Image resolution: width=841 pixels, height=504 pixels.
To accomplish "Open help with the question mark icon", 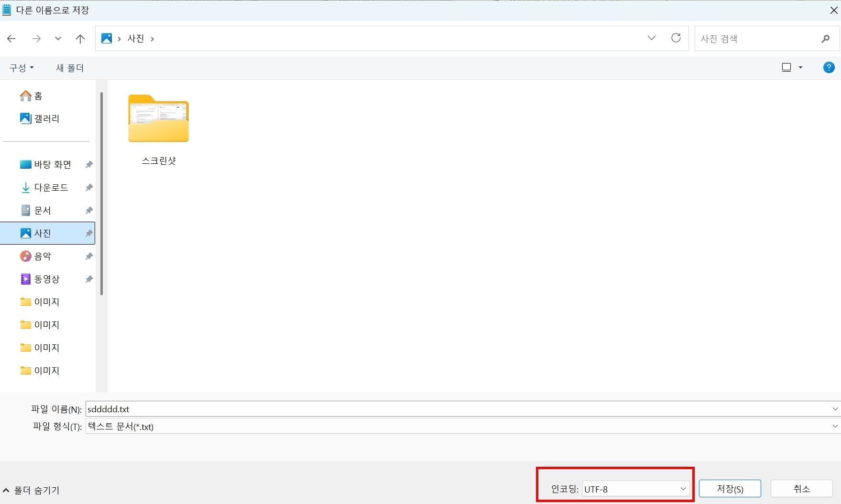I will click(x=829, y=67).
